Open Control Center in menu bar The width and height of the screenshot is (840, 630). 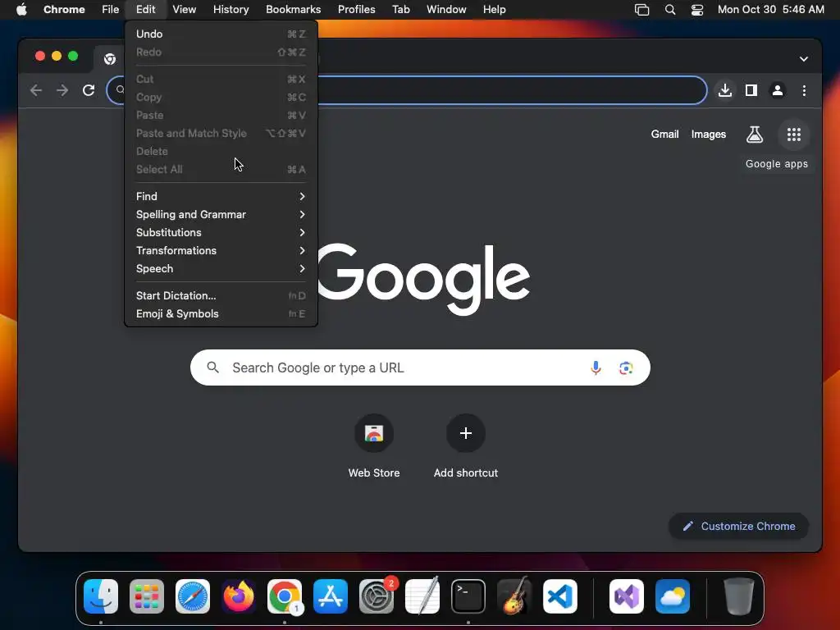pyautogui.click(x=697, y=10)
